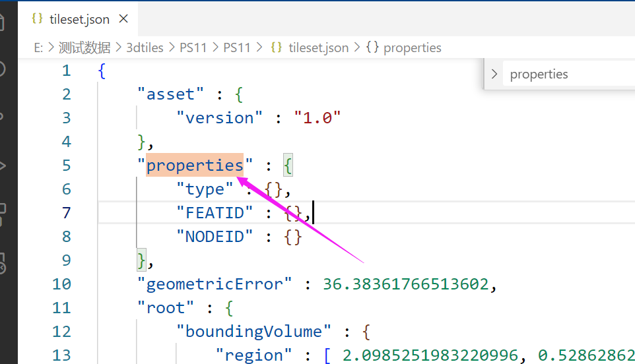
Task: Click line number 7 in gutter
Action: 67,213
